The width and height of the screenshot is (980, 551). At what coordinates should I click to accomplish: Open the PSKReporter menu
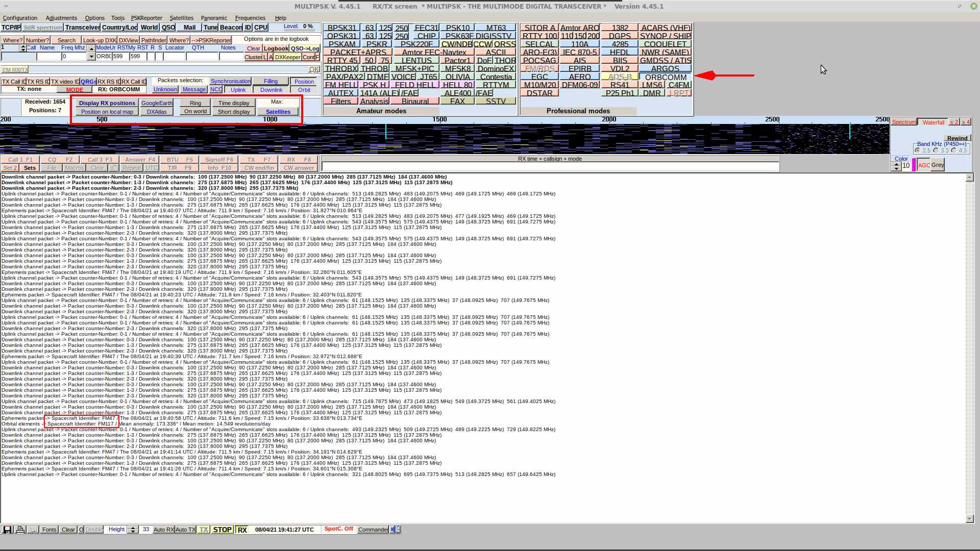click(x=146, y=18)
